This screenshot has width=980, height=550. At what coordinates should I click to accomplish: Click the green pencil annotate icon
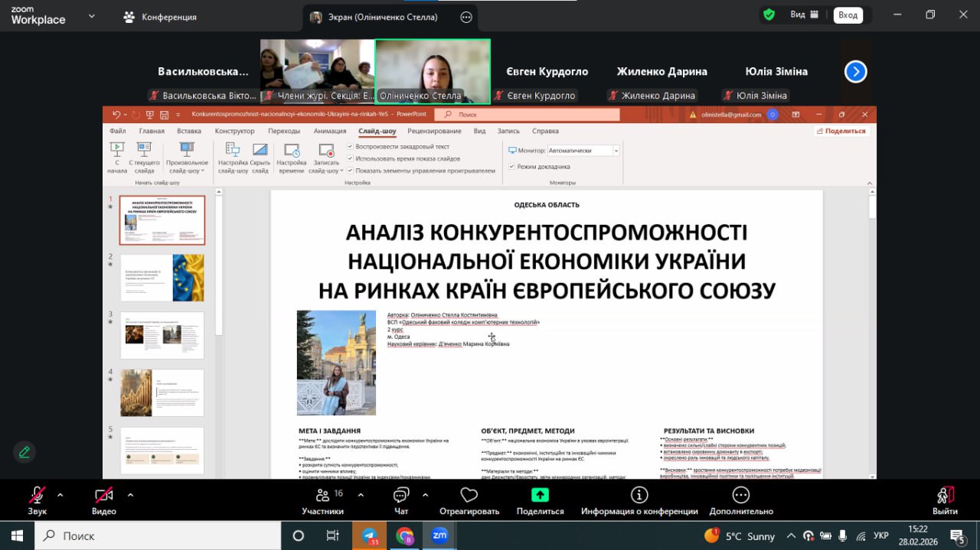click(x=24, y=452)
